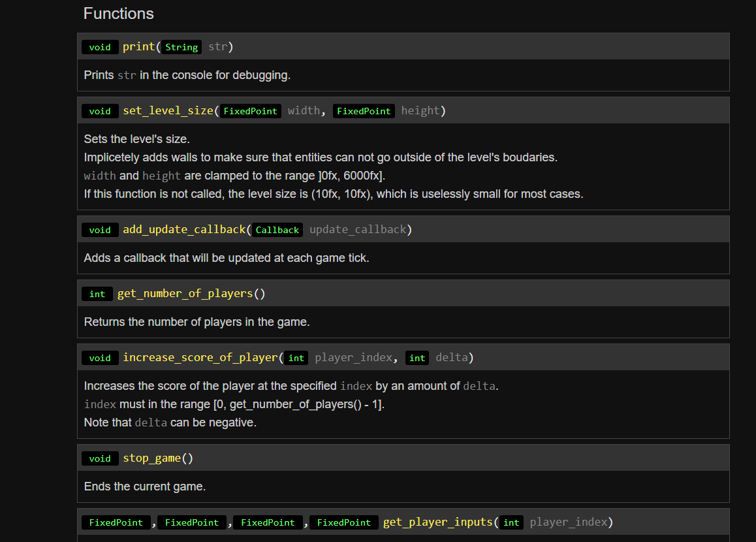Click int badge before delta parameter
Viewport: 756px width, 542px height.
point(417,358)
